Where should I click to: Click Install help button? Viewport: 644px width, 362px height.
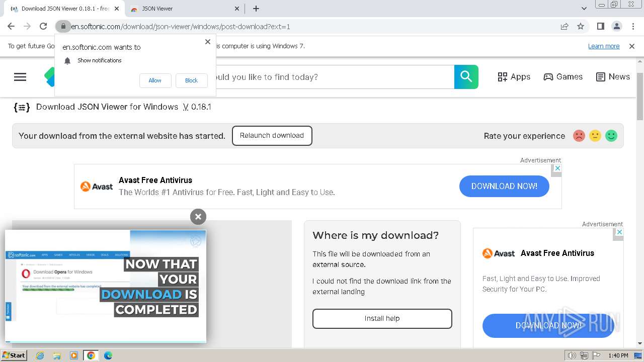(382, 319)
